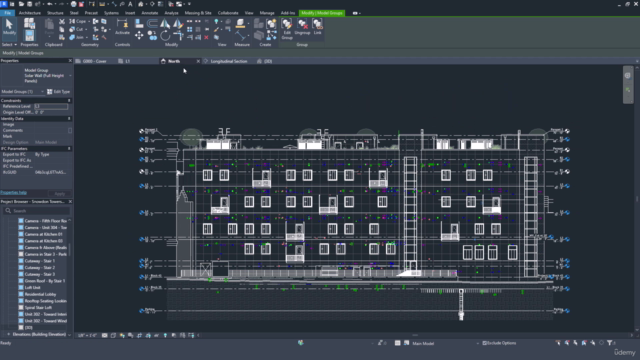Image resolution: width=640 pixels, height=360 pixels.
Task: Click the Ungroup button
Action: (302, 27)
